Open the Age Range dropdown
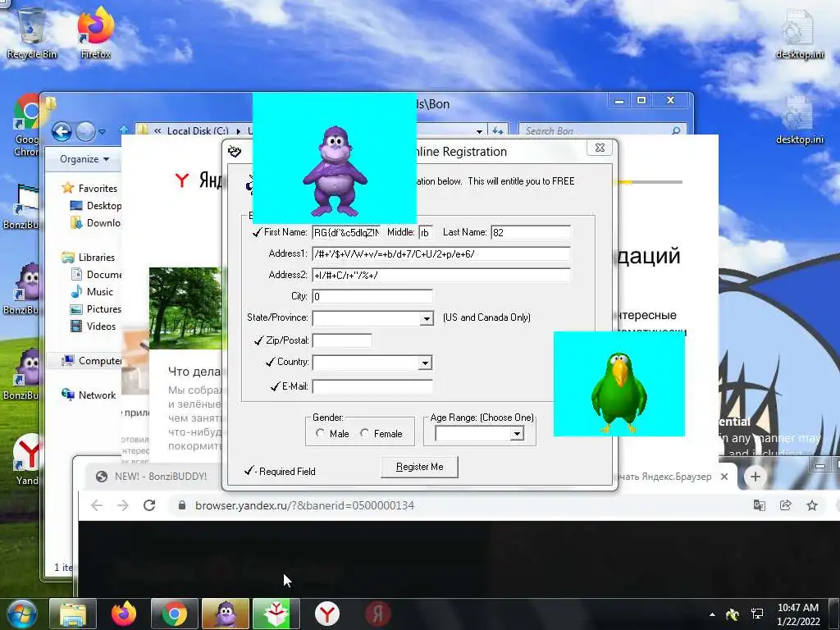 pyautogui.click(x=517, y=433)
